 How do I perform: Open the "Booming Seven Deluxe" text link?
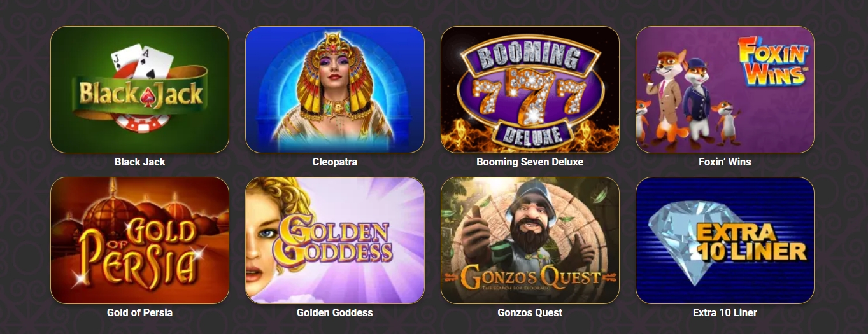pyautogui.click(x=530, y=162)
